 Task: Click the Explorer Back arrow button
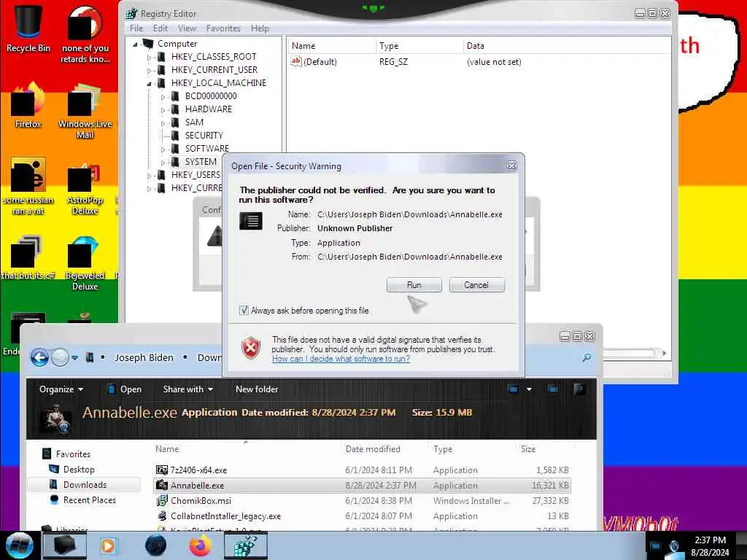point(39,357)
